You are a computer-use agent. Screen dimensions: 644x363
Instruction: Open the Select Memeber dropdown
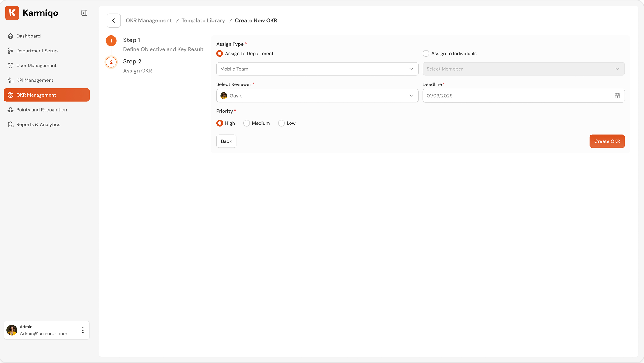(x=524, y=69)
